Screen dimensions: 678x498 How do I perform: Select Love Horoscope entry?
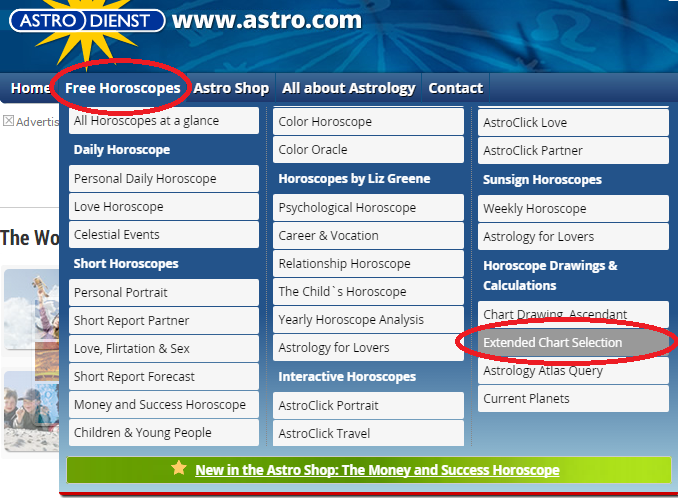(x=164, y=207)
